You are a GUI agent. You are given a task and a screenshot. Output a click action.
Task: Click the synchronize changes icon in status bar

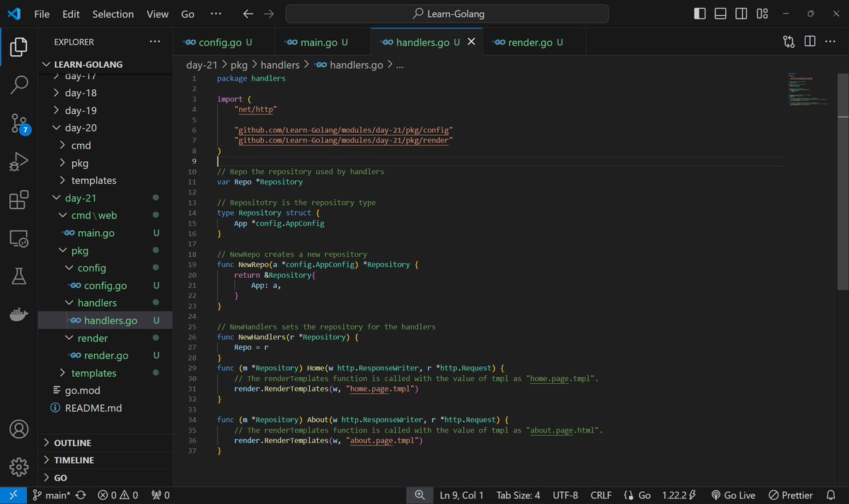tap(81, 496)
